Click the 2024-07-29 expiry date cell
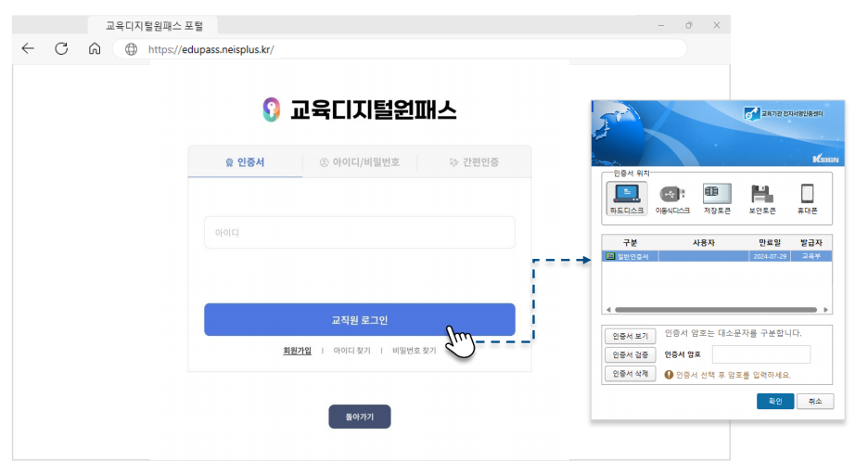Screen dimensions: 868x475 (770, 256)
